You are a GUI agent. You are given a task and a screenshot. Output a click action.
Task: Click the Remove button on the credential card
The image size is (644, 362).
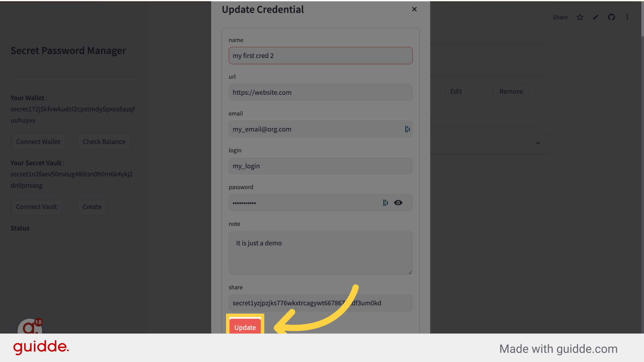(511, 91)
